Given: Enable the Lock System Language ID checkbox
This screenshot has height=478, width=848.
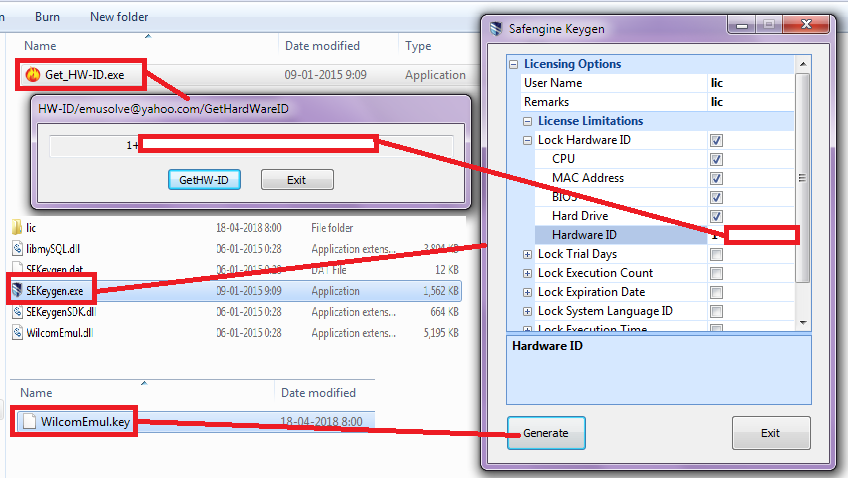Looking at the screenshot, I should point(717,311).
